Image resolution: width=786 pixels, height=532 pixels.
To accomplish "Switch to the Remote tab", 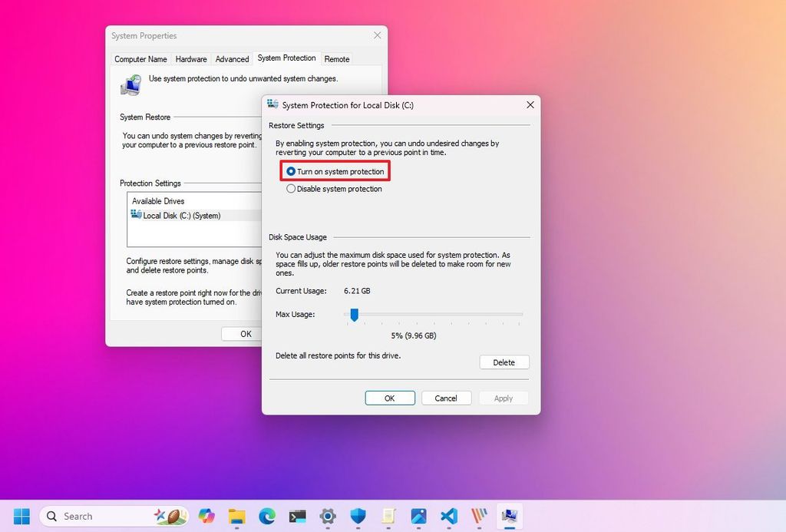I will [337, 59].
